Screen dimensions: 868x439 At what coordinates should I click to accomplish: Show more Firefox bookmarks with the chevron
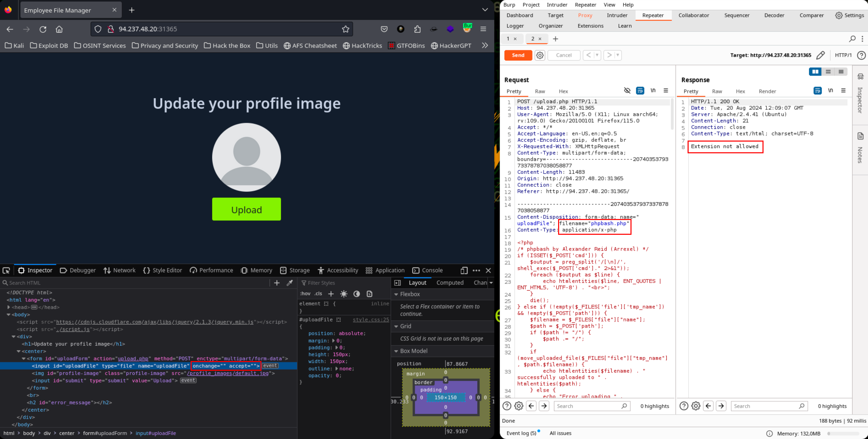click(x=485, y=45)
